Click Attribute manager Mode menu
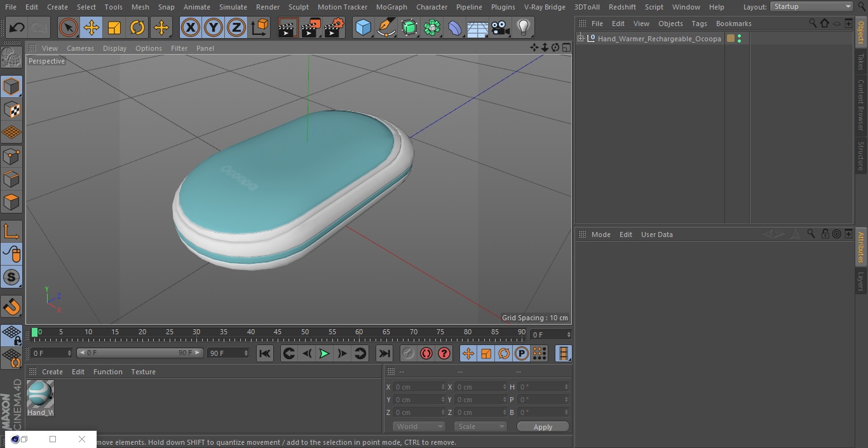 (600, 234)
